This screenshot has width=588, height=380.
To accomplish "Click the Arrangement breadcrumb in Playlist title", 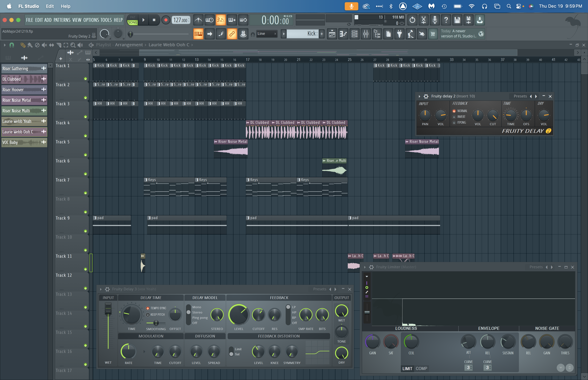I will point(129,45).
